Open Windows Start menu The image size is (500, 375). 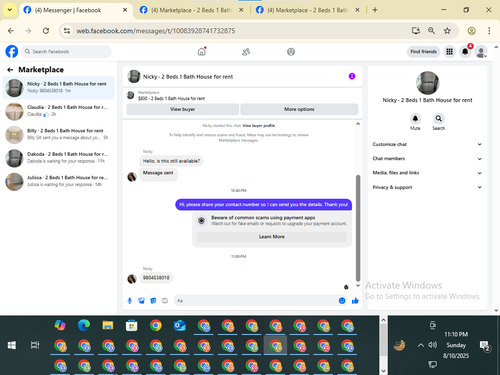(12, 345)
